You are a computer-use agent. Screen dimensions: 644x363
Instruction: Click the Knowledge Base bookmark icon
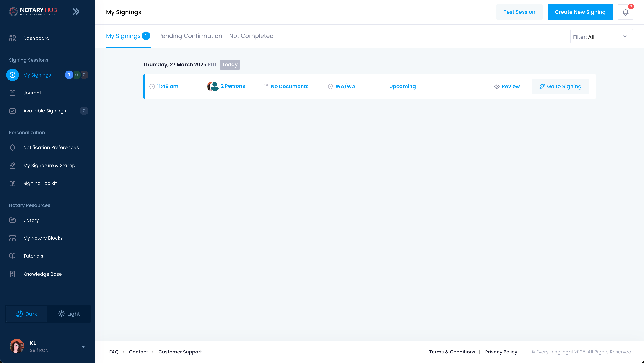tap(13, 274)
